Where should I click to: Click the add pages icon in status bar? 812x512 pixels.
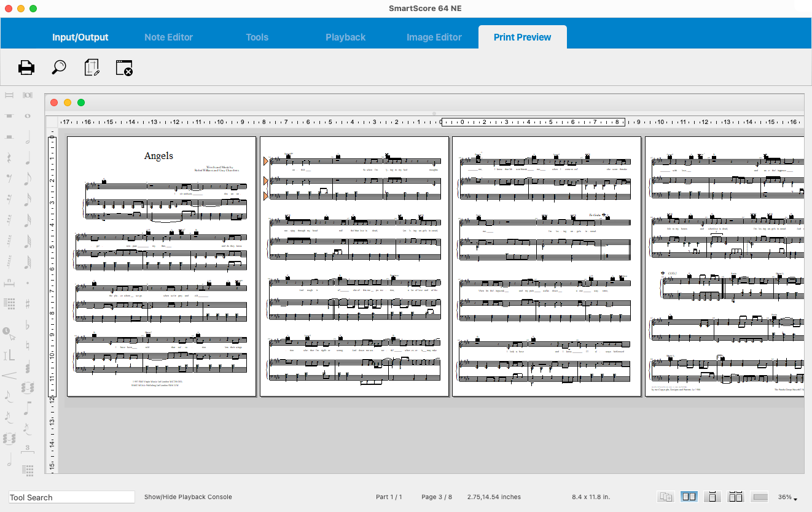[x=666, y=497]
